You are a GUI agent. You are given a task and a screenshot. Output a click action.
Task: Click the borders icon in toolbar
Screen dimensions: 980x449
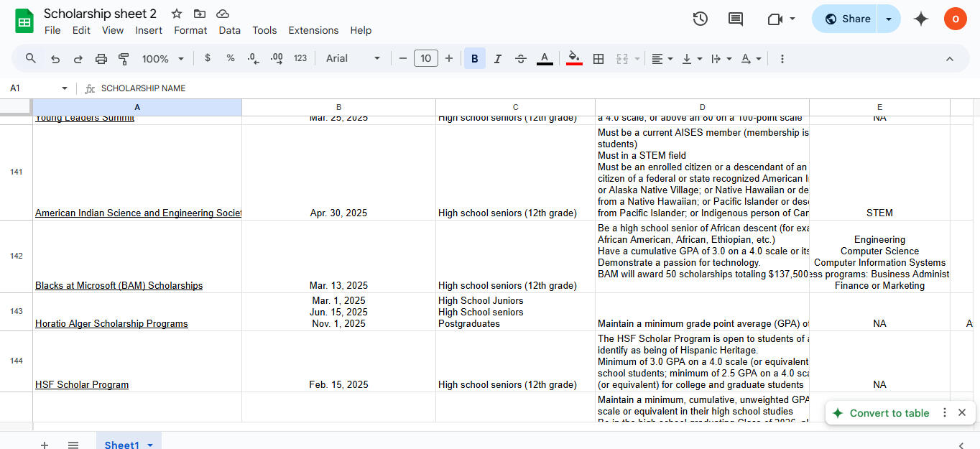[x=598, y=59]
